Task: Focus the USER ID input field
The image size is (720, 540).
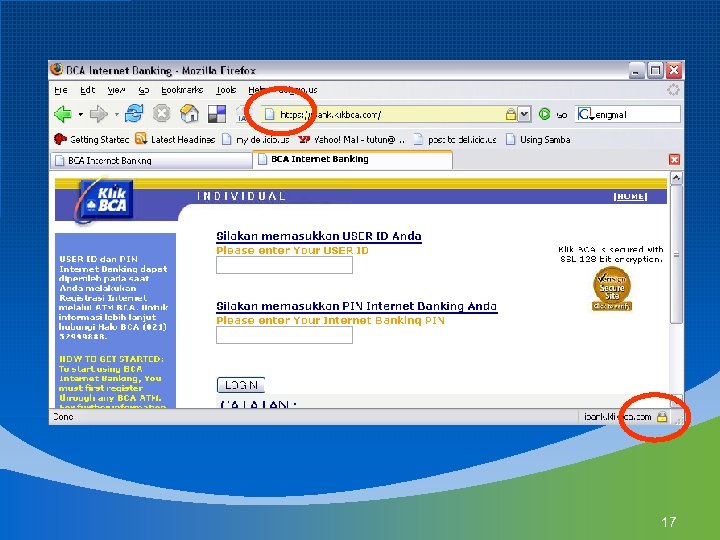Action: point(284,265)
